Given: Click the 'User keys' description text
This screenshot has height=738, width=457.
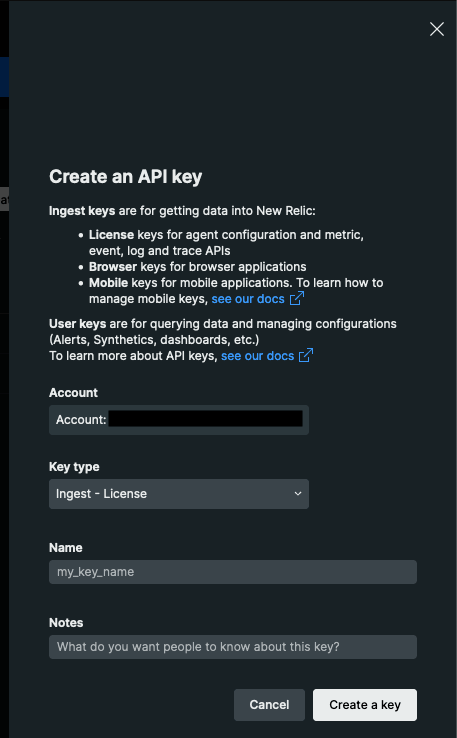Looking at the screenshot, I should click(x=223, y=332).
